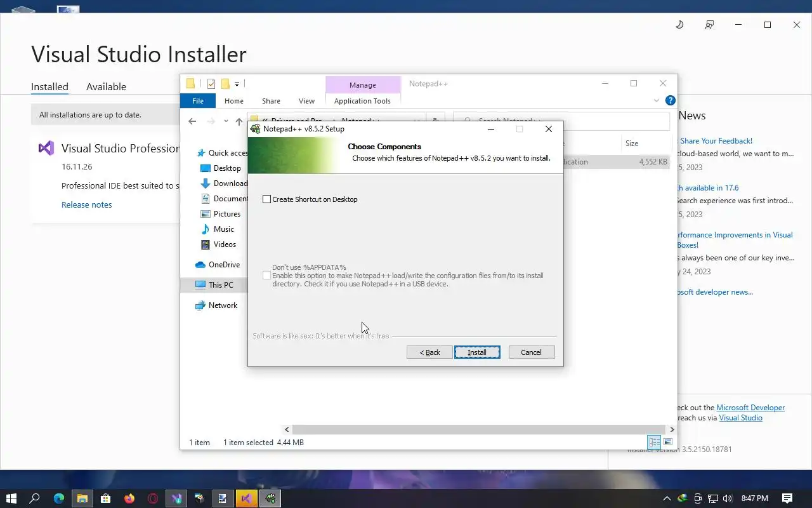Open the Available tab in Visual Studio Installer
The height and width of the screenshot is (508, 812).
[106, 87]
